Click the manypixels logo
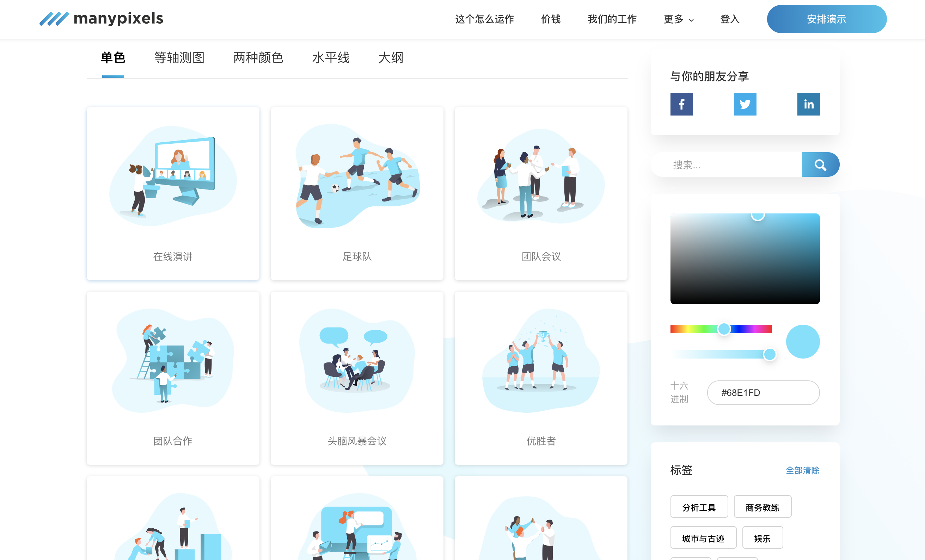The width and height of the screenshot is (925, 560). pyautogui.click(x=102, y=19)
